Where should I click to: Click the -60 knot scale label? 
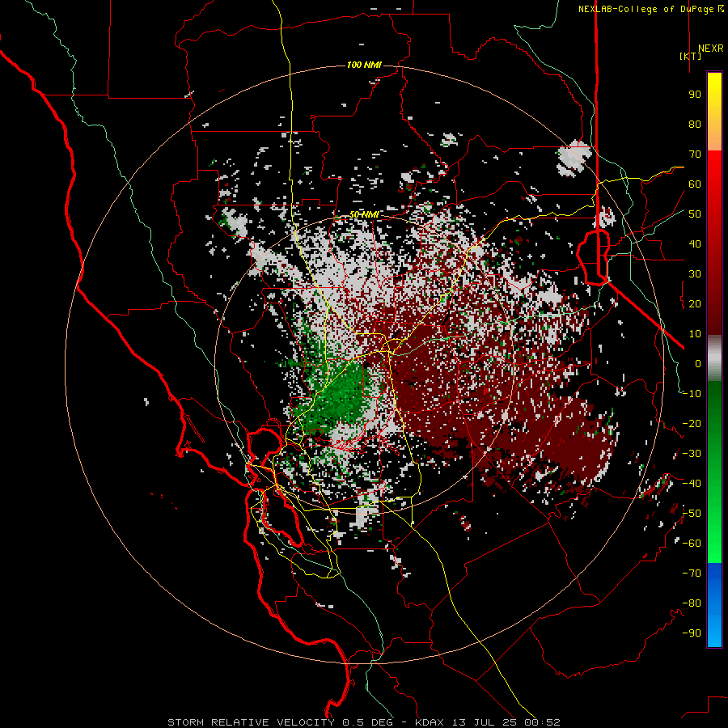pos(692,544)
